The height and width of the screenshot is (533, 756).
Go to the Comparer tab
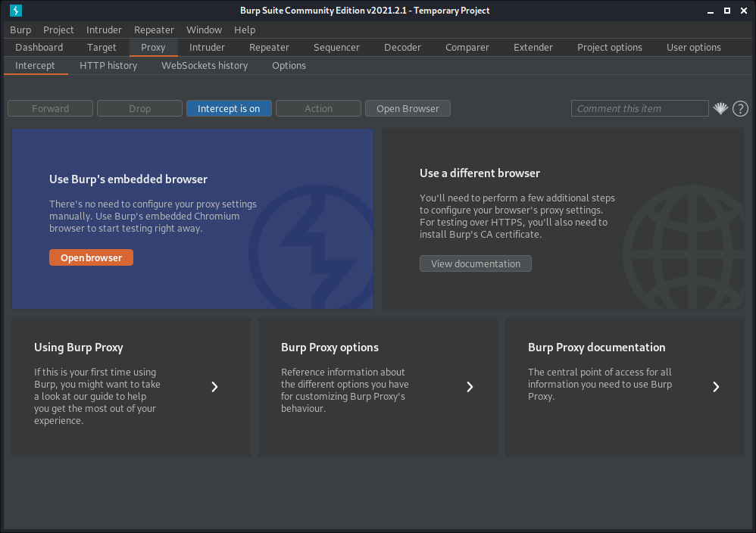click(467, 47)
